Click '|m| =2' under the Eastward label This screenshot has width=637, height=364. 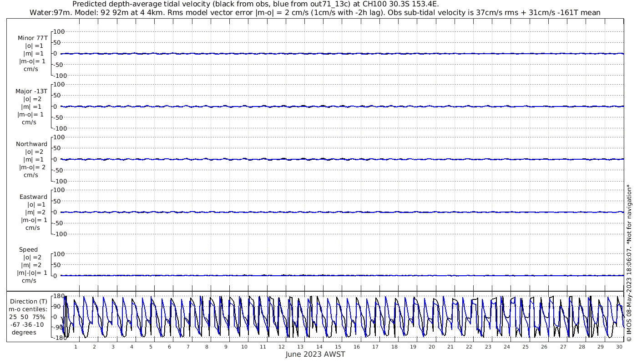coord(35,212)
